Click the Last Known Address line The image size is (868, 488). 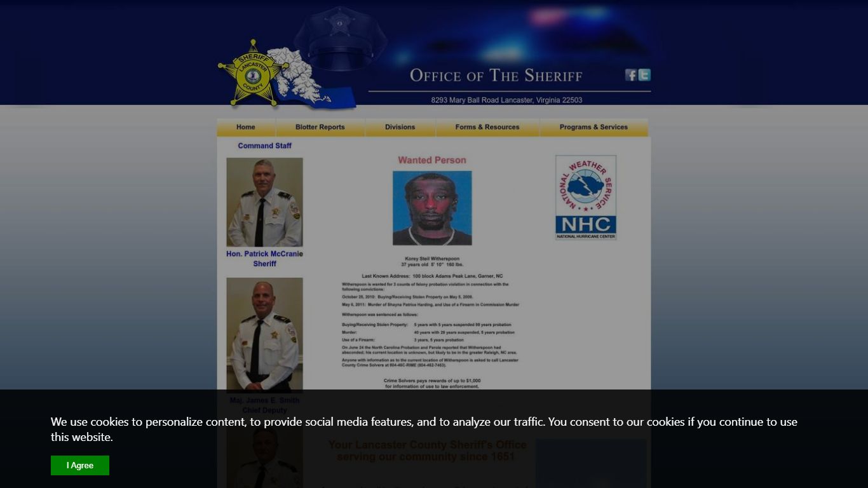click(432, 276)
